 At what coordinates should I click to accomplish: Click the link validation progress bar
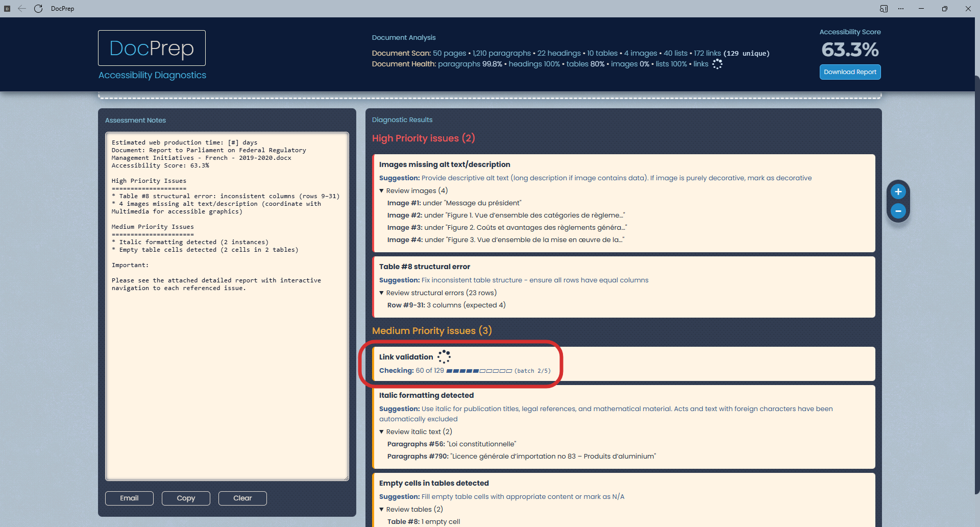pos(479,371)
